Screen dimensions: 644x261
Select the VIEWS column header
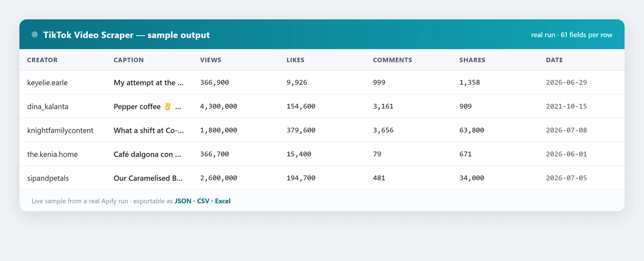point(211,60)
